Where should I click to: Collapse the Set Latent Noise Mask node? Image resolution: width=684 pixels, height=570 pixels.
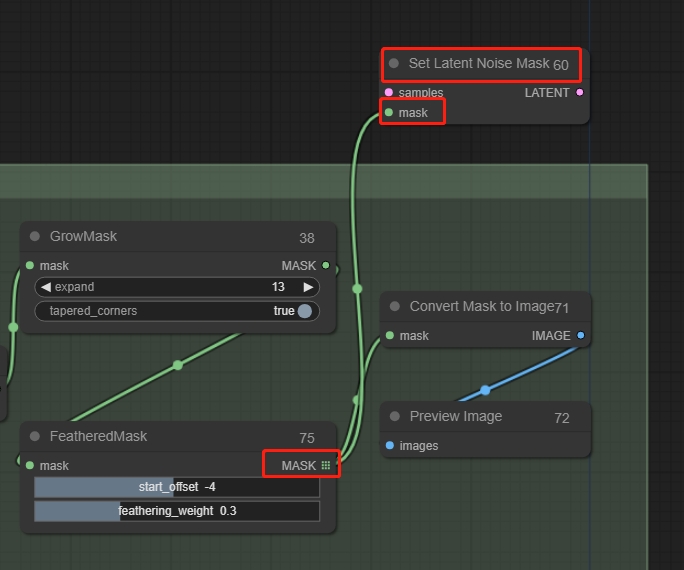(x=394, y=64)
